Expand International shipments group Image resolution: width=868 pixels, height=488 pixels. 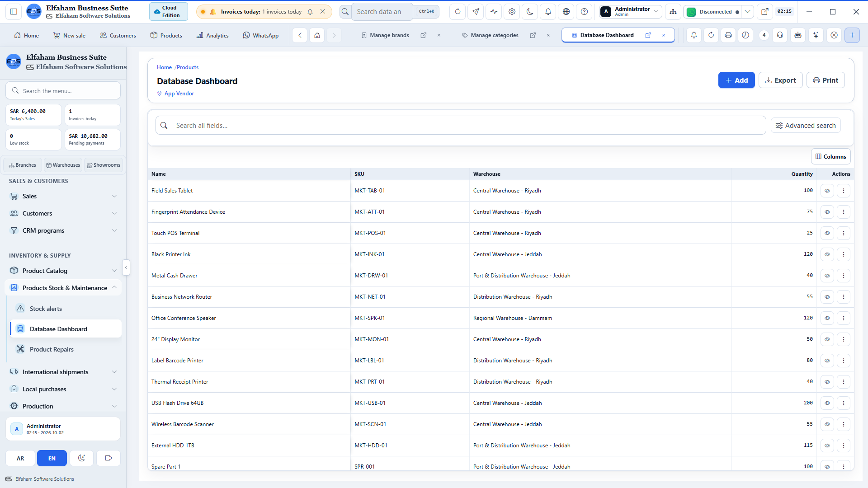click(x=63, y=372)
